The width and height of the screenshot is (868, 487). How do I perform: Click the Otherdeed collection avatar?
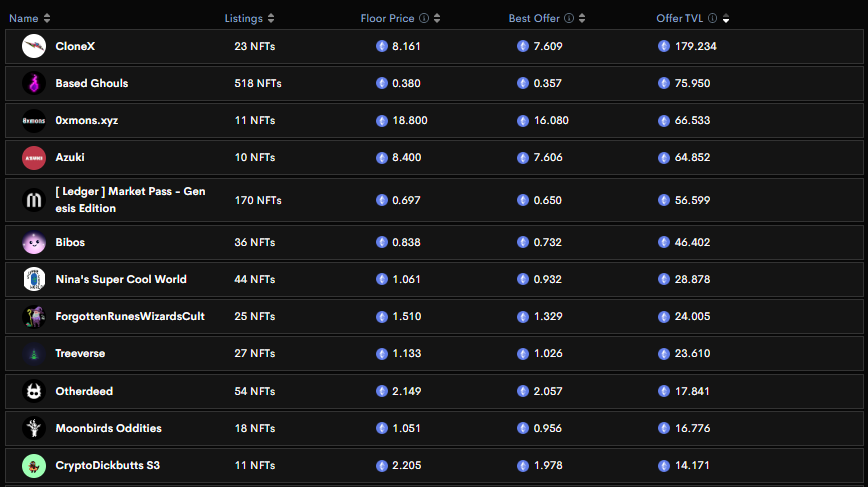[34, 391]
